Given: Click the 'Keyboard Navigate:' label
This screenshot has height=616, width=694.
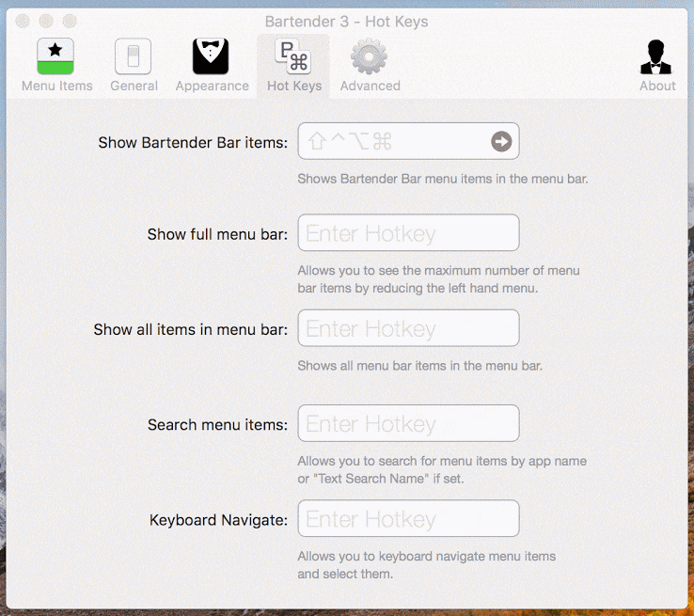Looking at the screenshot, I should coord(219,520).
